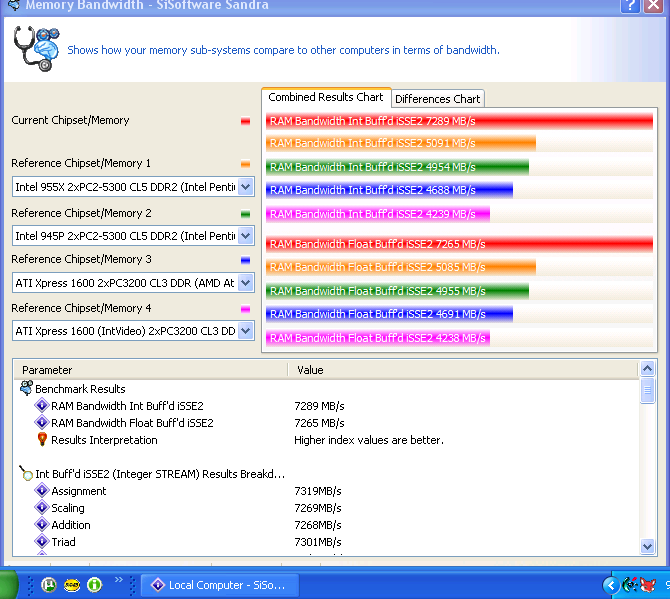Click the Scaling 7269MB/s value

pos(318,508)
